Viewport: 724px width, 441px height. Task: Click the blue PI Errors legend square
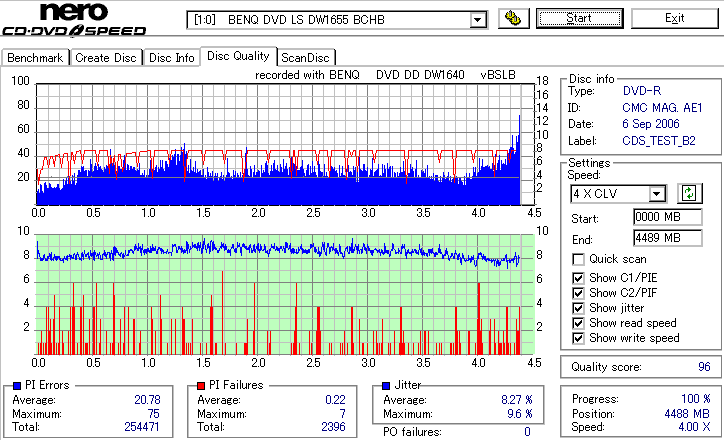(x=18, y=386)
